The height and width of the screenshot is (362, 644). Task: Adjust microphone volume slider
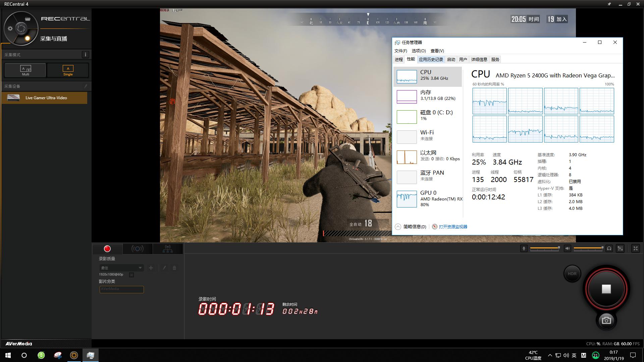coord(545,248)
